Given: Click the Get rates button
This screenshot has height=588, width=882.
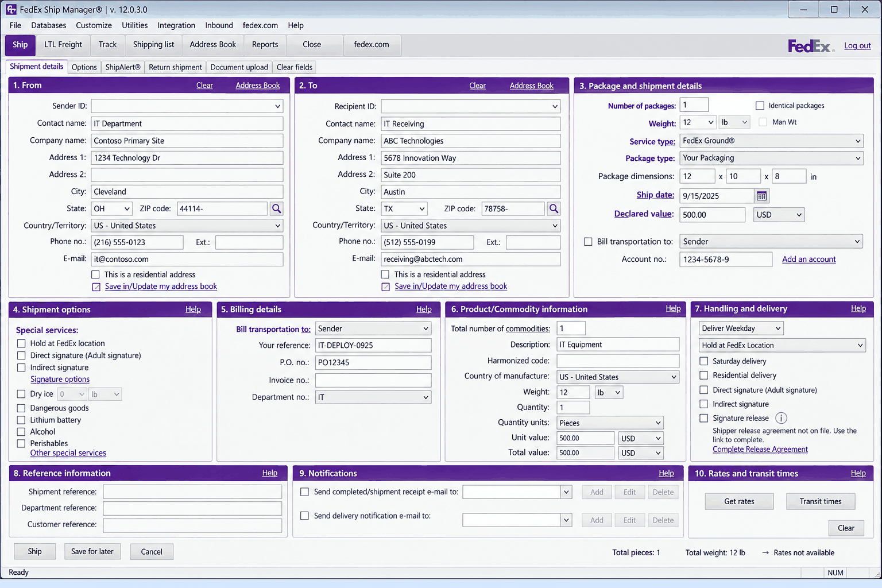Looking at the screenshot, I should pyautogui.click(x=739, y=501).
